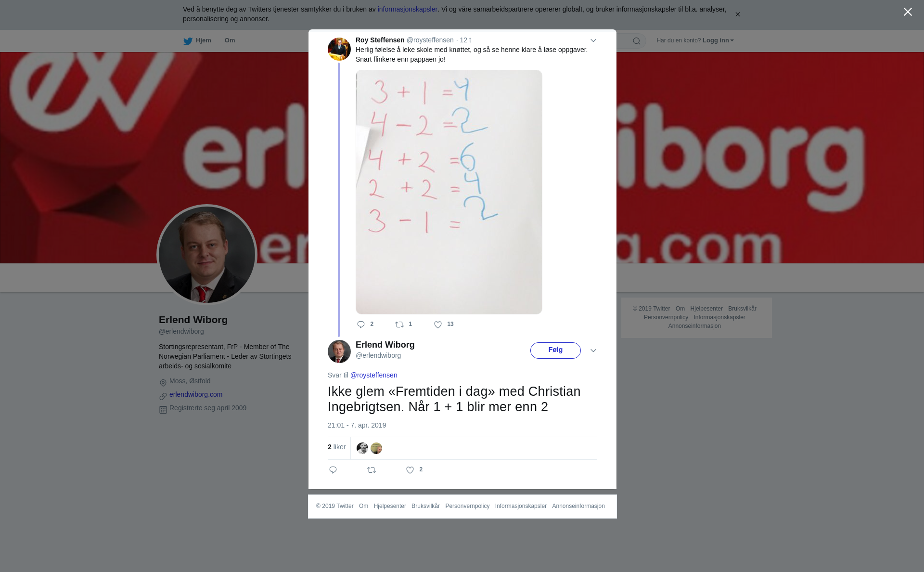View first liker's avatar beside 2 liker
This screenshot has height=572, width=924.
[x=362, y=448]
